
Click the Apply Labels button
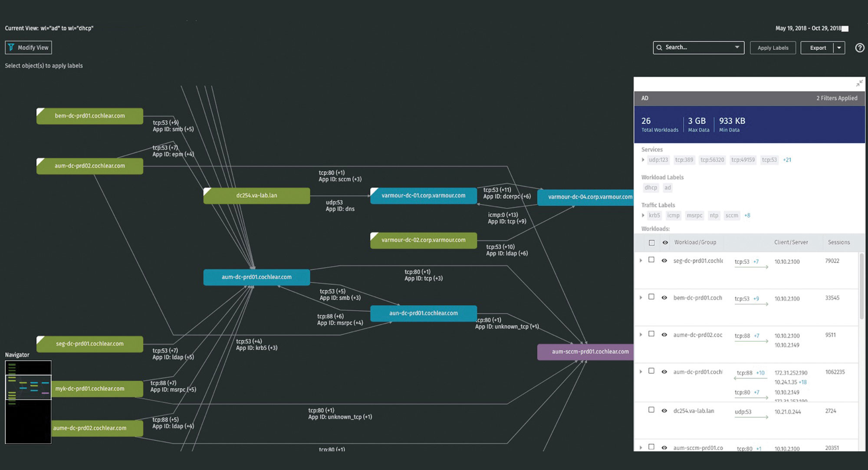(773, 48)
